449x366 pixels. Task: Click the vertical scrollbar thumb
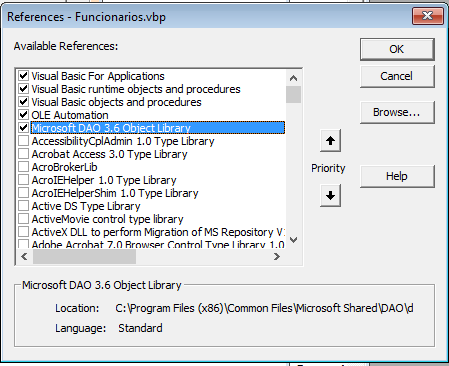293,95
